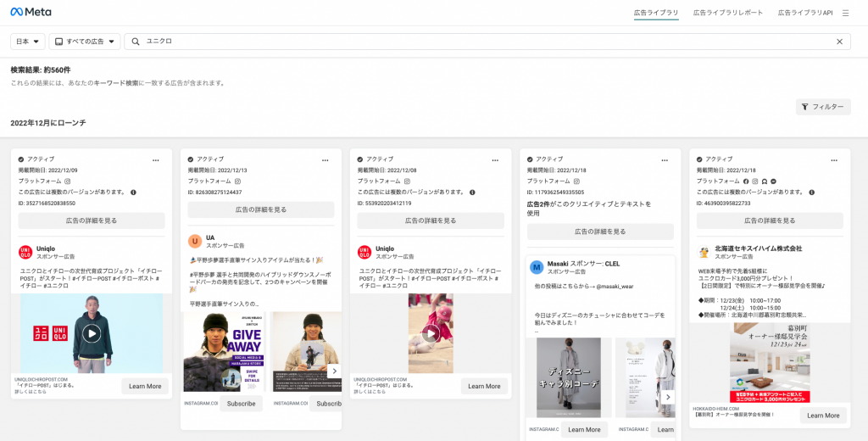Click Subscribe under GIVE AWAY image
The image size is (868, 441).
(x=241, y=404)
